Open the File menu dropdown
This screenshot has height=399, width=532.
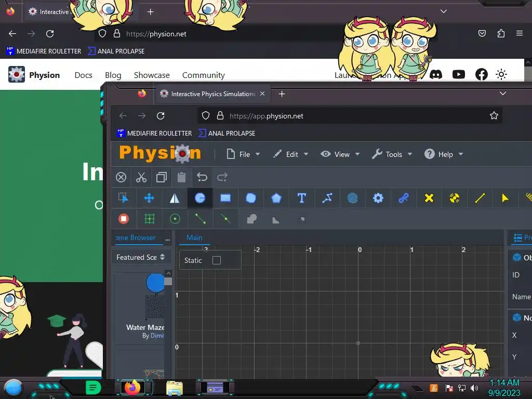(243, 154)
